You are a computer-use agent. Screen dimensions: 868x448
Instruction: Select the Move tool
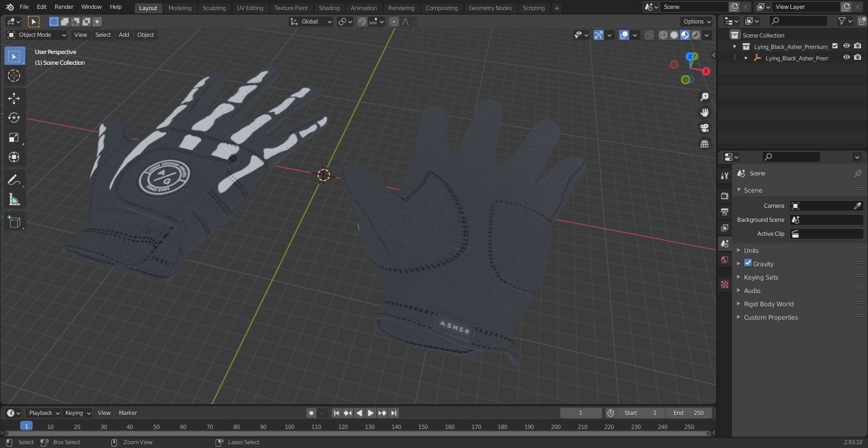point(14,98)
